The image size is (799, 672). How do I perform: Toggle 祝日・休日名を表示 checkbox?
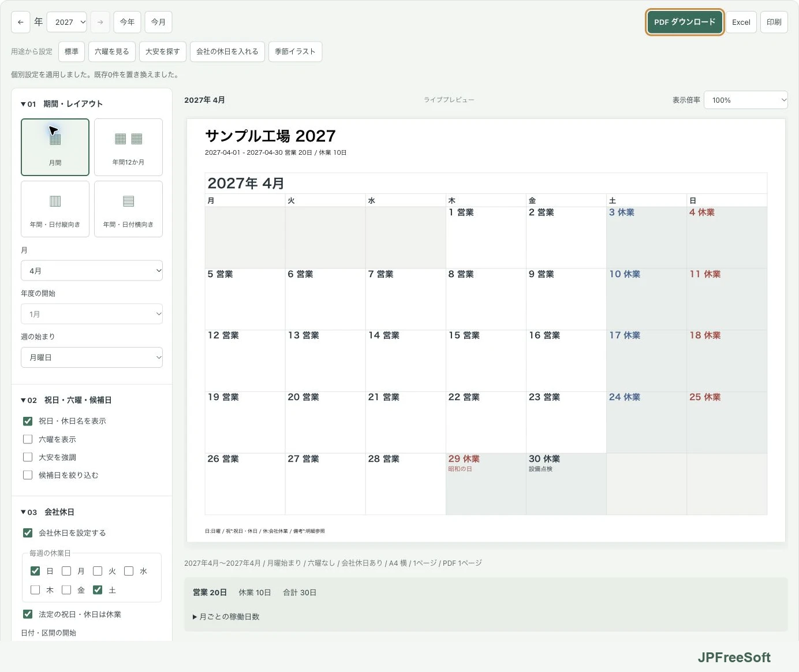tap(28, 421)
